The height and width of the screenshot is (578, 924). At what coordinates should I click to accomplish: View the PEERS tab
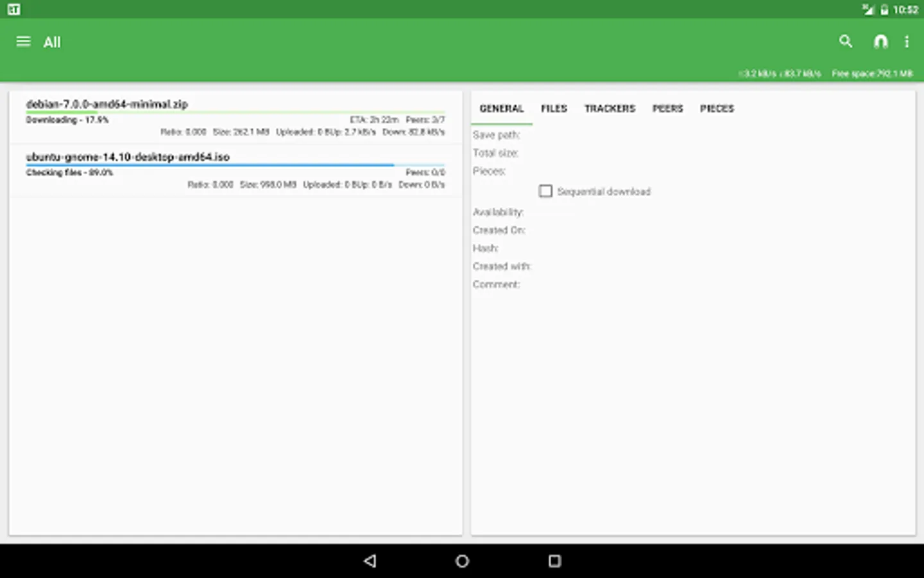click(667, 109)
